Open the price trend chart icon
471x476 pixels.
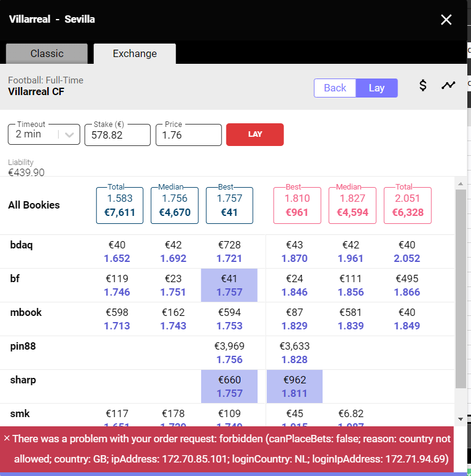448,86
